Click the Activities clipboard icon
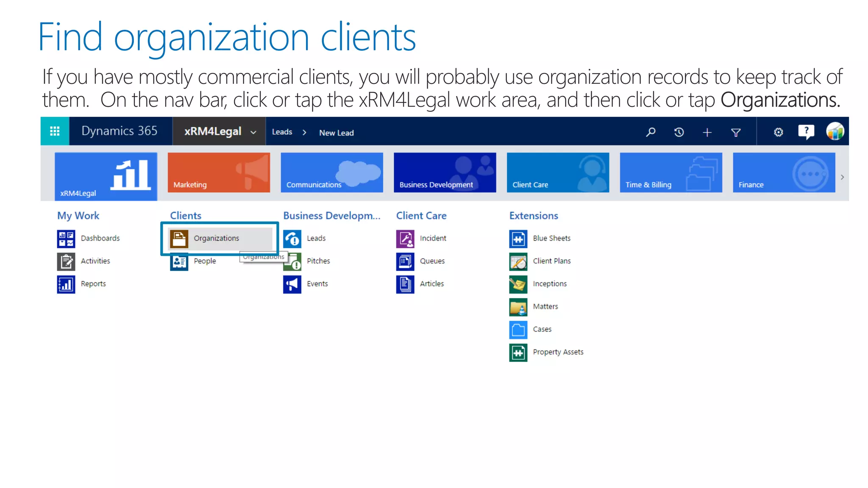This screenshot has height=488, width=868. coord(66,261)
